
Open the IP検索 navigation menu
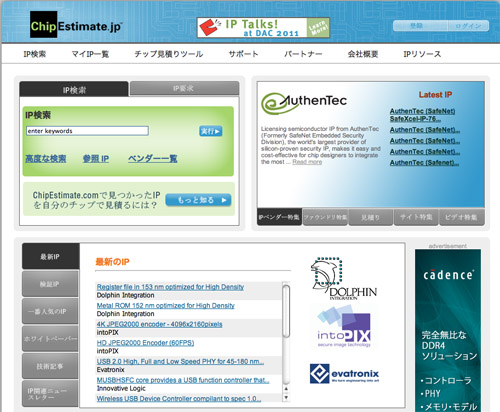(35, 54)
